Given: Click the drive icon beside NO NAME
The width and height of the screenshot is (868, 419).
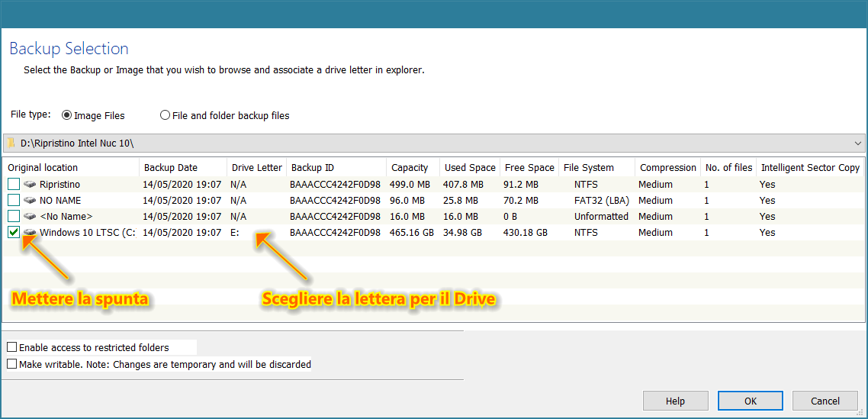Looking at the screenshot, I should (30, 200).
